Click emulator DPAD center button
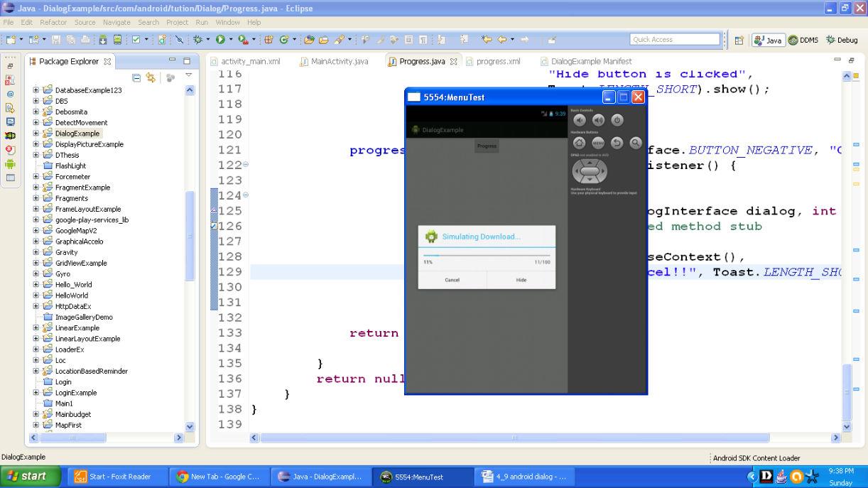This screenshot has width=868, height=488. [590, 170]
